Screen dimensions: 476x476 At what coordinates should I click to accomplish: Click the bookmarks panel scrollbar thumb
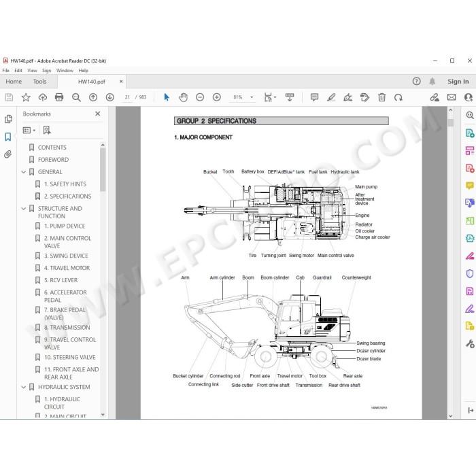click(x=103, y=170)
